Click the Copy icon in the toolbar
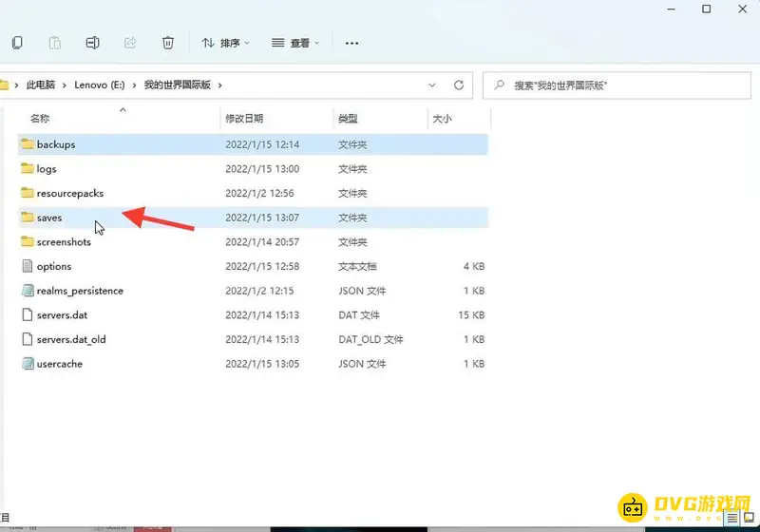760x532 pixels. [17, 43]
